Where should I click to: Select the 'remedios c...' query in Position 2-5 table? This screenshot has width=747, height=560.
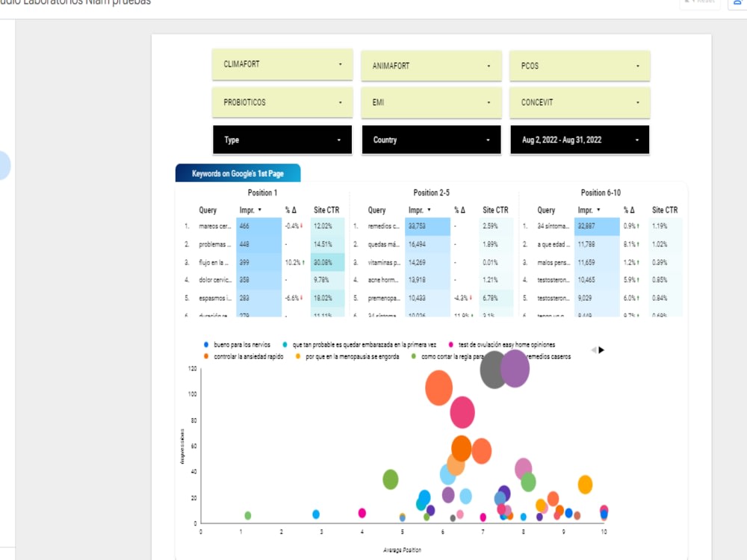(383, 226)
